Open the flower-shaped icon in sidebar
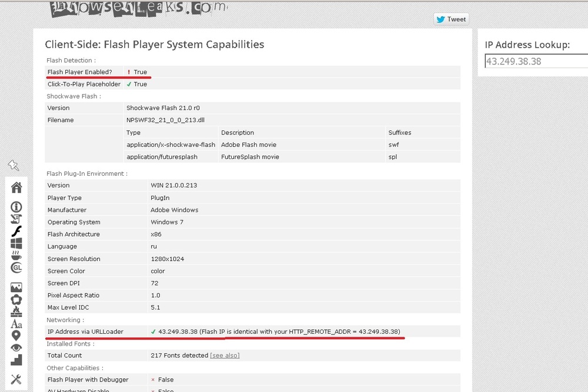 [x=16, y=299]
